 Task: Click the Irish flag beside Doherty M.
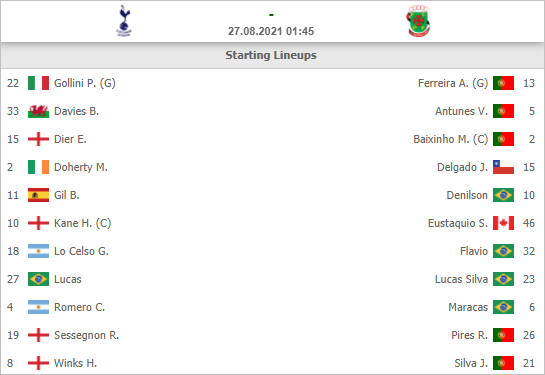pyautogui.click(x=38, y=167)
